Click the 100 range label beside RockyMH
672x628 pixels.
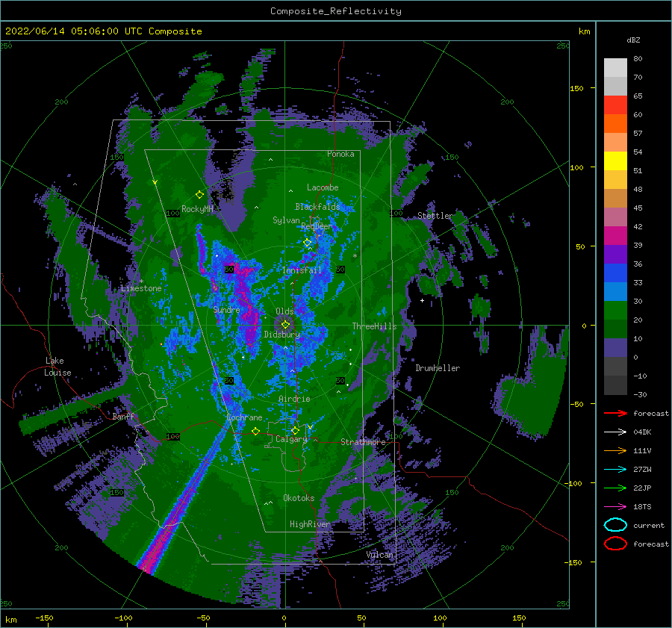tap(172, 213)
